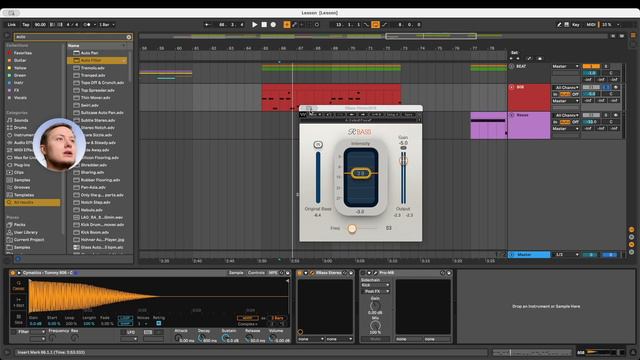Select All results in the browser
640x360 pixels.
(33, 202)
